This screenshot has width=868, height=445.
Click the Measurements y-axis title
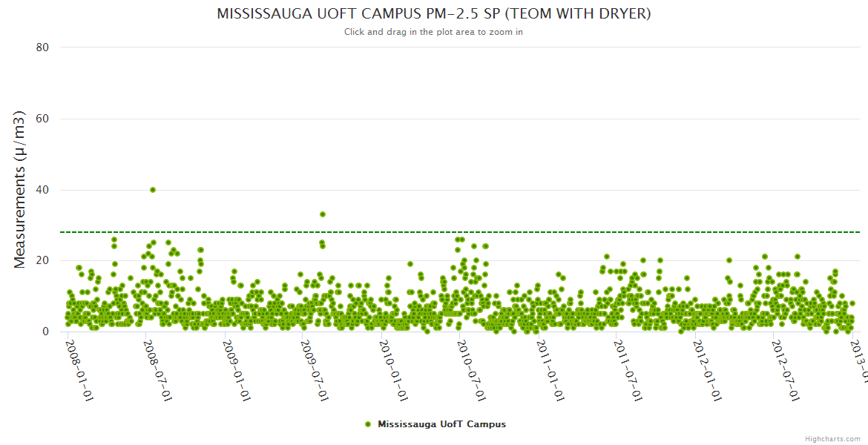click(20, 189)
